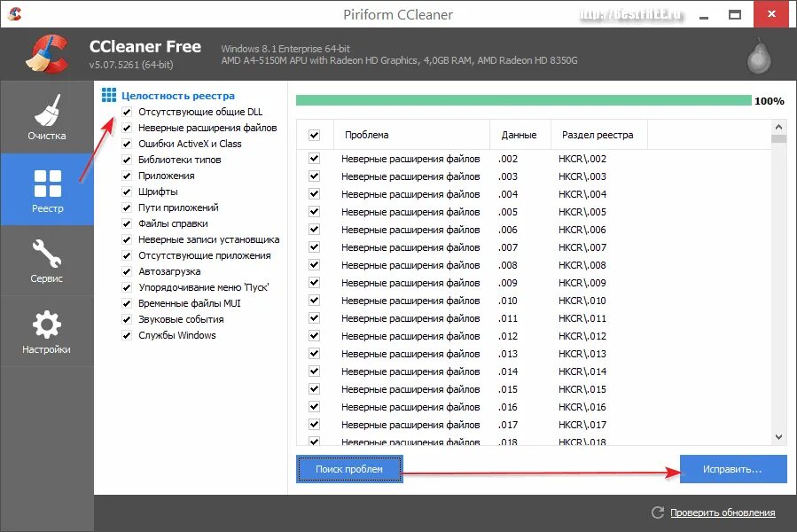Image resolution: width=797 pixels, height=532 pixels.
Task: Click the pear icon in the header
Action: 759,56
